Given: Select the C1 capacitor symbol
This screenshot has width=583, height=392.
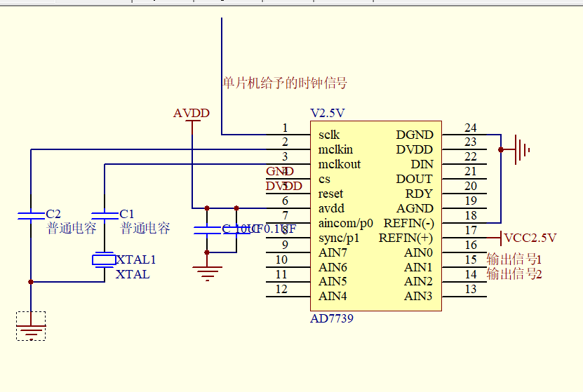Looking at the screenshot, I should pyautogui.click(x=105, y=216).
